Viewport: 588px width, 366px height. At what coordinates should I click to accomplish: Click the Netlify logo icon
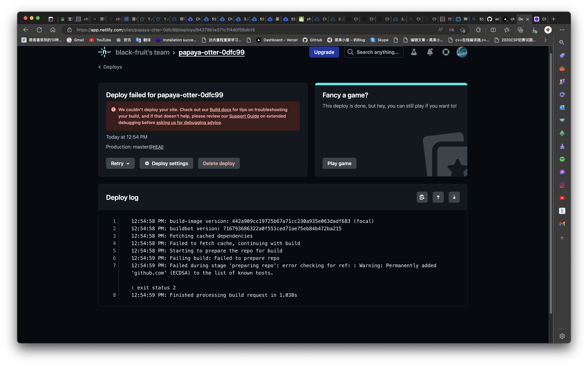(x=104, y=52)
